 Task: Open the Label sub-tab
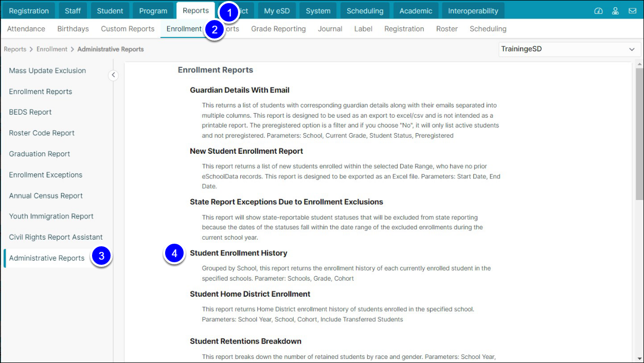point(363,29)
